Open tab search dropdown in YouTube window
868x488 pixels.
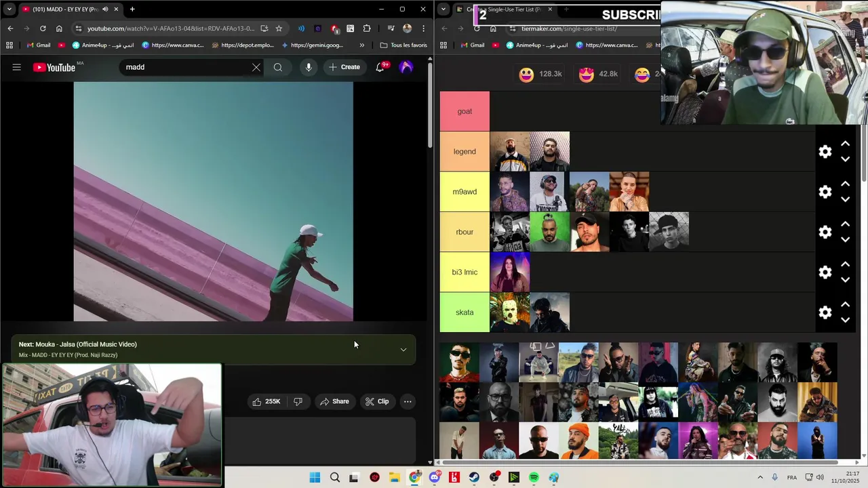coord(9,9)
